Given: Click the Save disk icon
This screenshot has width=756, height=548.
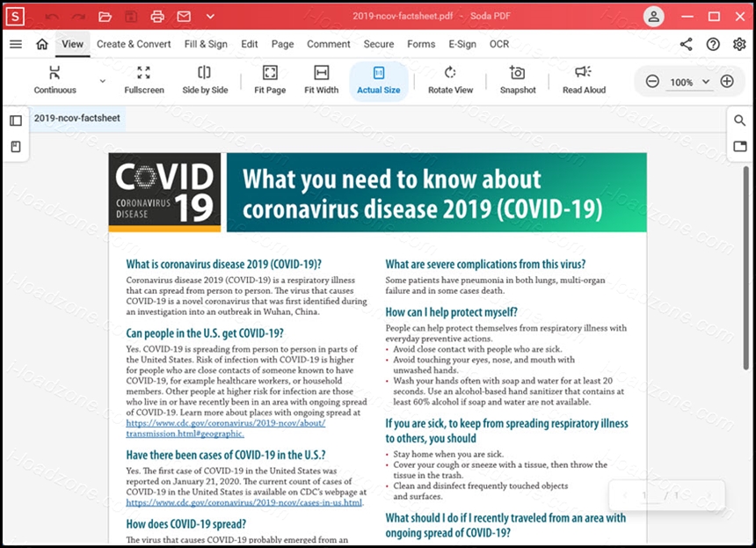Looking at the screenshot, I should coord(131,17).
